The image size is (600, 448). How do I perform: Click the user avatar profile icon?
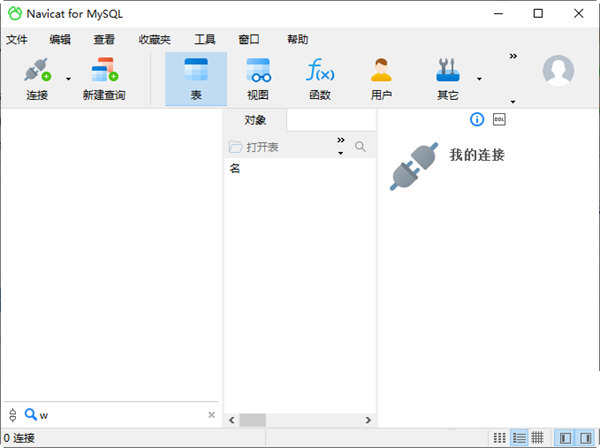pyautogui.click(x=558, y=70)
